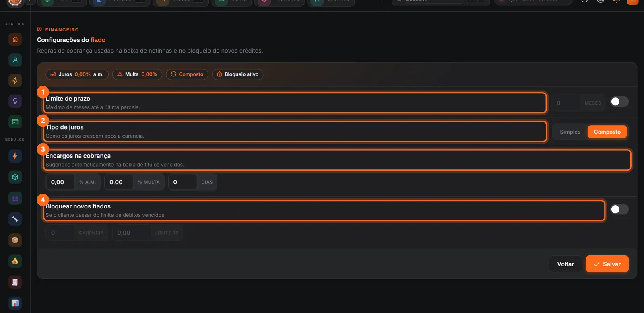Image resolution: width=644 pixels, height=313 pixels.
Task: Save settings with the Salvar button
Action: (x=607, y=264)
